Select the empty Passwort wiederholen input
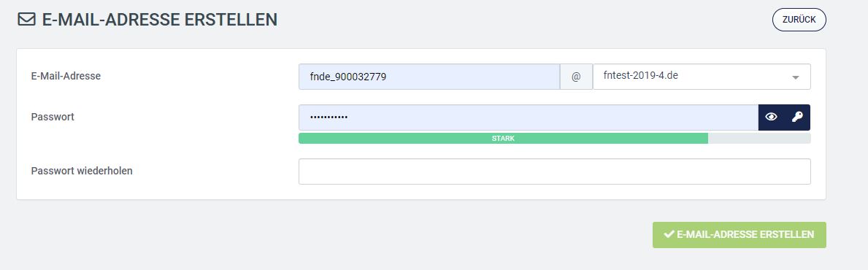 click(x=555, y=171)
